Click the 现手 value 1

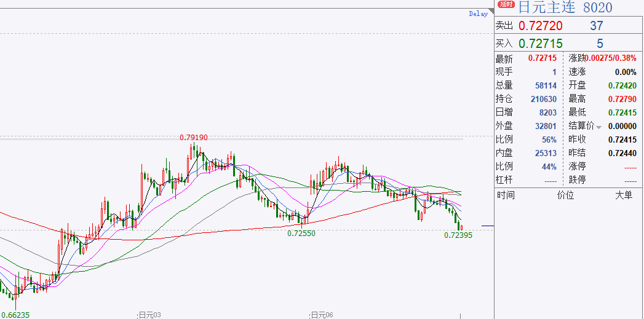click(x=554, y=72)
